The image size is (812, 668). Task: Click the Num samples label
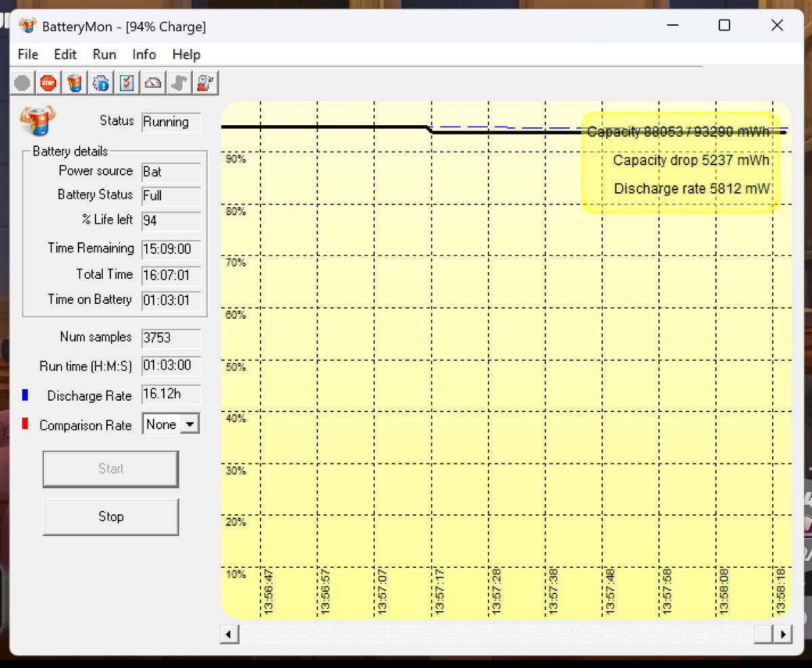pyautogui.click(x=95, y=337)
